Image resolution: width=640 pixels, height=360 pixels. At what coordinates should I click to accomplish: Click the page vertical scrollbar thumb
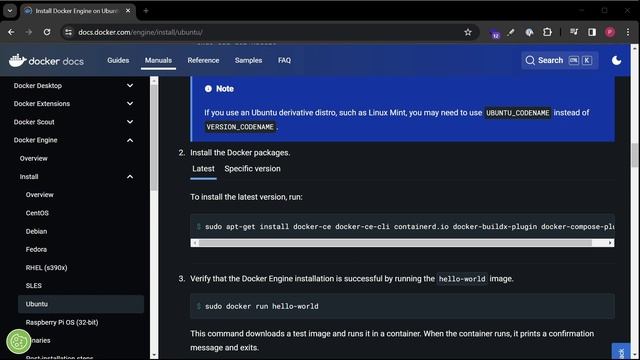click(x=635, y=155)
